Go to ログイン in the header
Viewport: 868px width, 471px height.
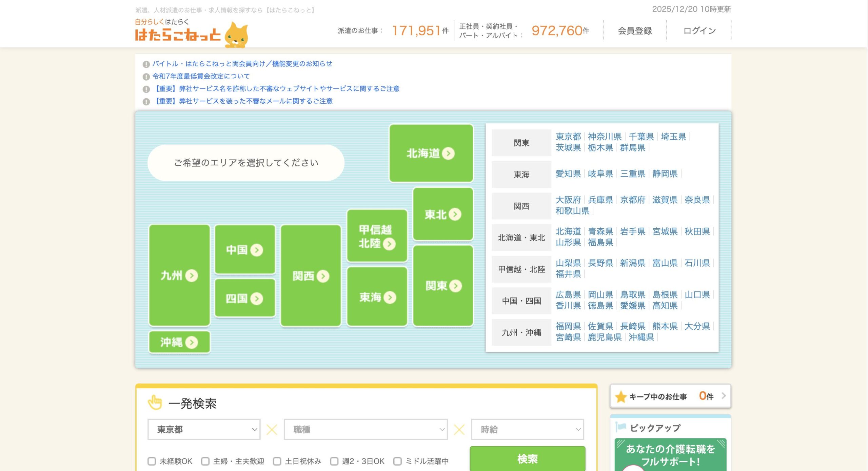point(699,31)
